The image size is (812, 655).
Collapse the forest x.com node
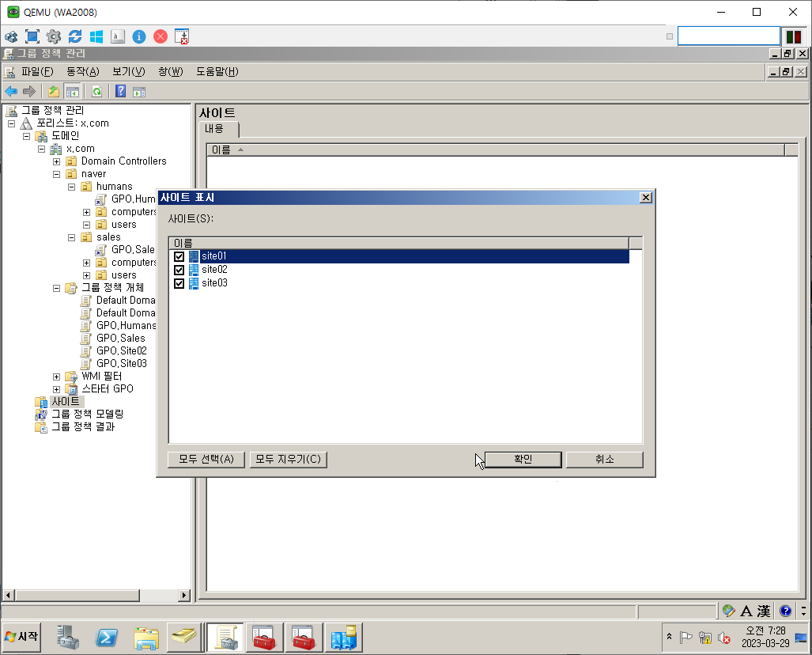click(11, 124)
